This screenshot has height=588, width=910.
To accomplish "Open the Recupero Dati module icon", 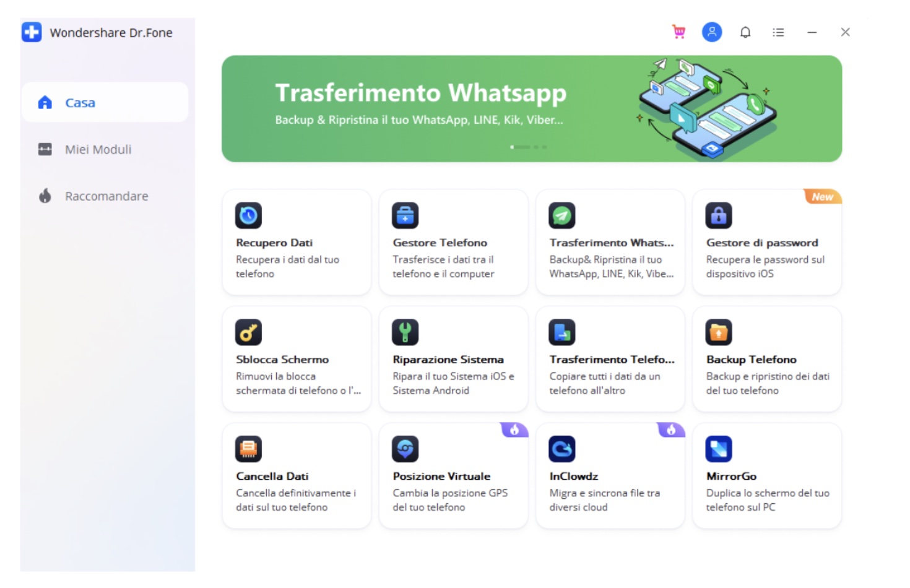I will (x=248, y=215).
